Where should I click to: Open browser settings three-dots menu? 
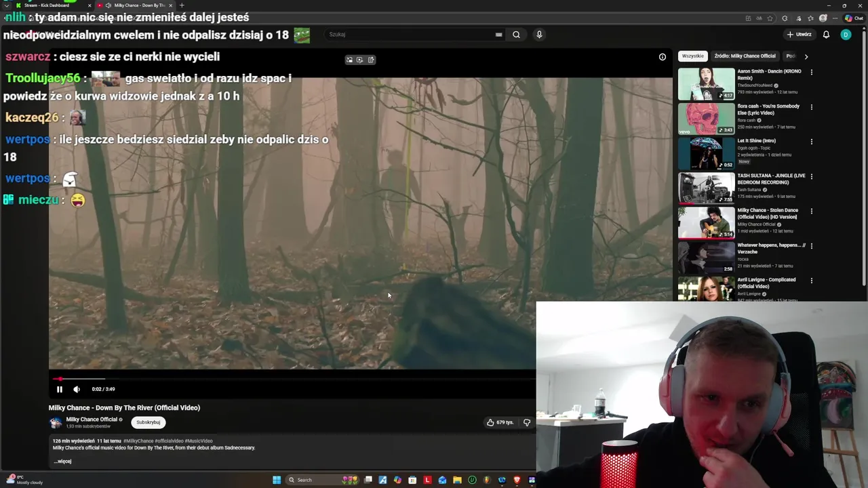tap(835, 18)
